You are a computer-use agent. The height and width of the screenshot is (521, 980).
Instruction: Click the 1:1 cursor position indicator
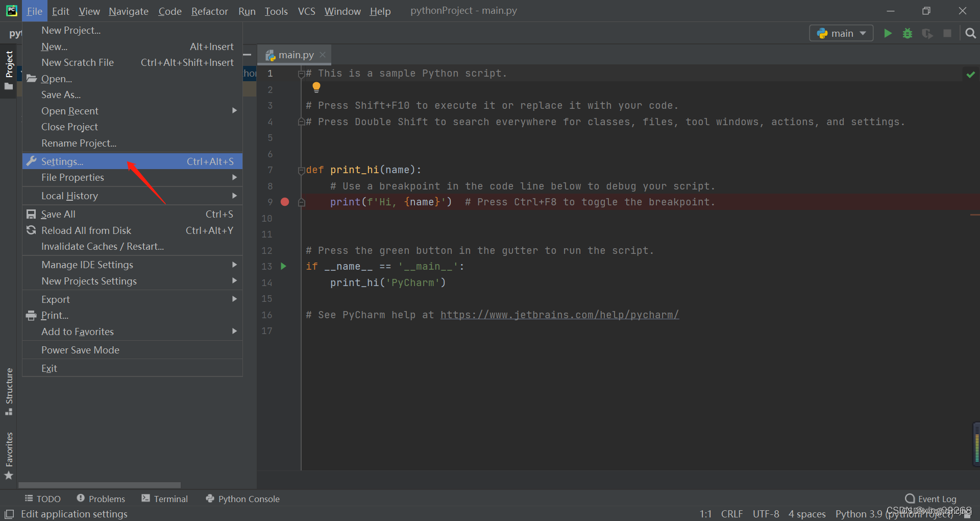705,514
